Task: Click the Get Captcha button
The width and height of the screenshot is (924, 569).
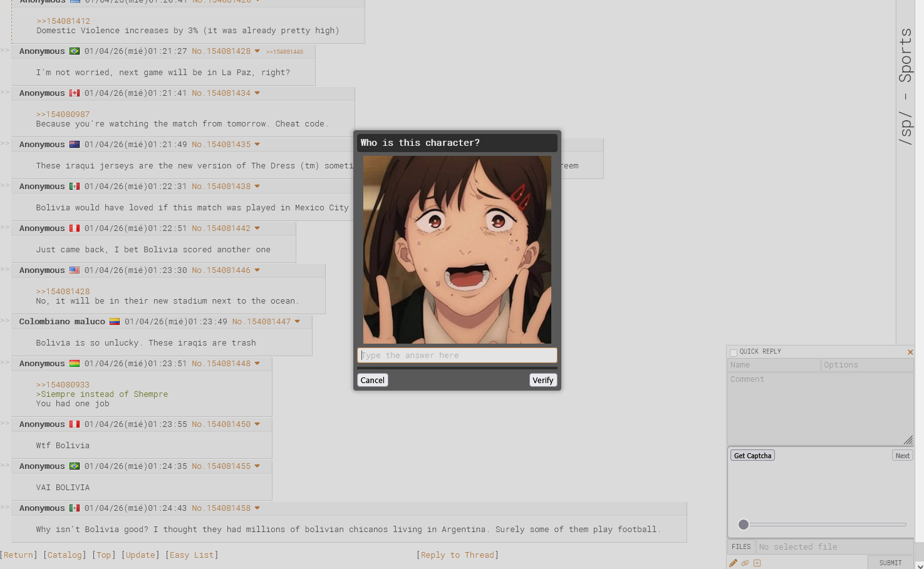Action: 752,456
